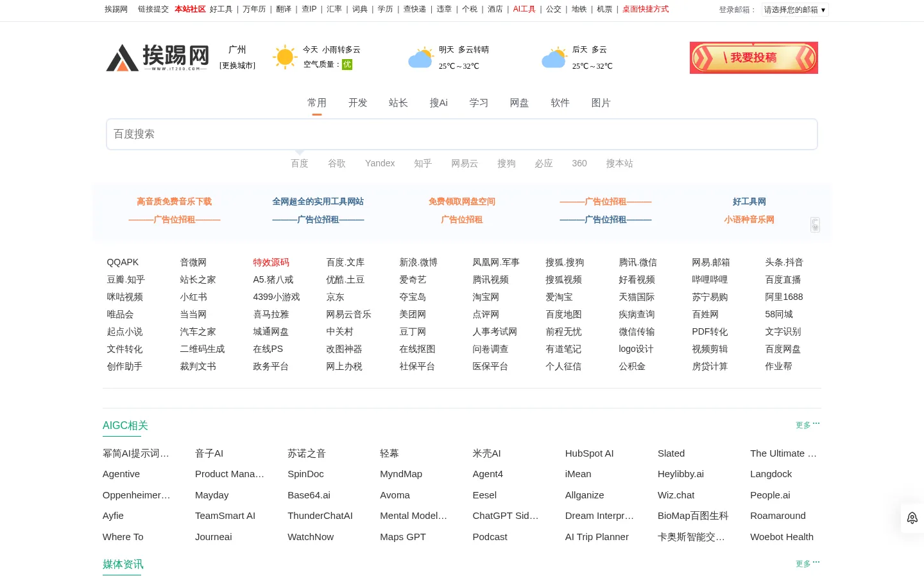Image resolution: width=924 pixels, height=578 pixels.
Task: Click the 我要投稿 banner button
Action: 754,58
